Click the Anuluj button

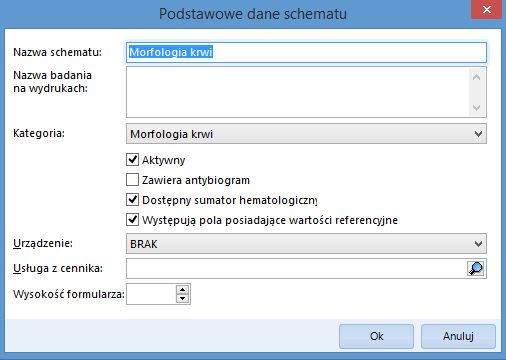point(458,336)
